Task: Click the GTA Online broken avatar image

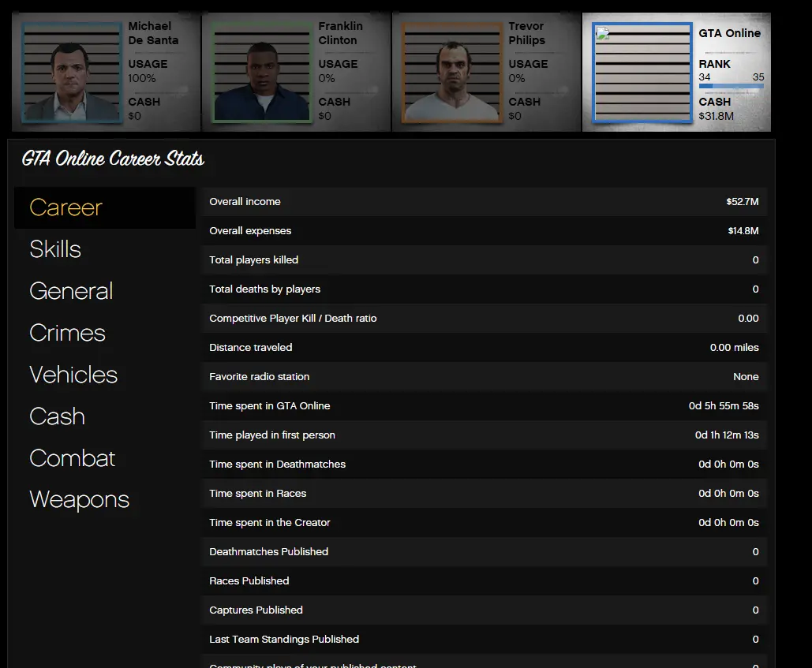Action: pyautogui.click(x=642, y=73)
